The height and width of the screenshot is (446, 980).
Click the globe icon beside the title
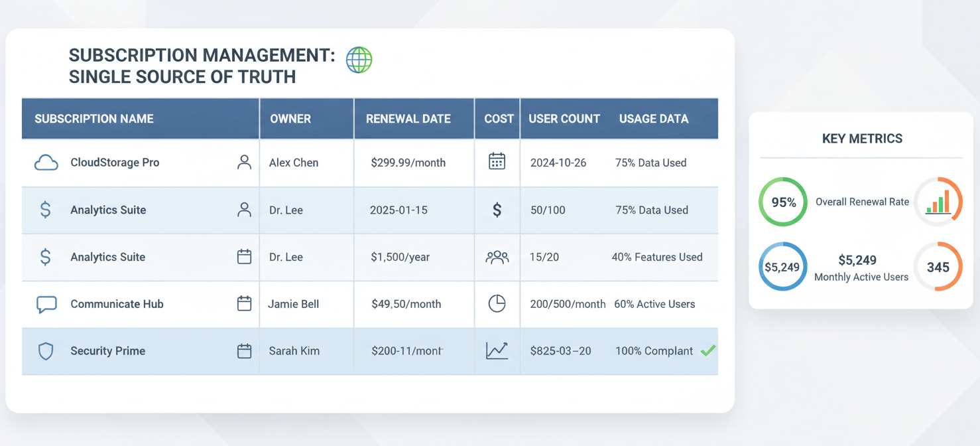[359, 60]
